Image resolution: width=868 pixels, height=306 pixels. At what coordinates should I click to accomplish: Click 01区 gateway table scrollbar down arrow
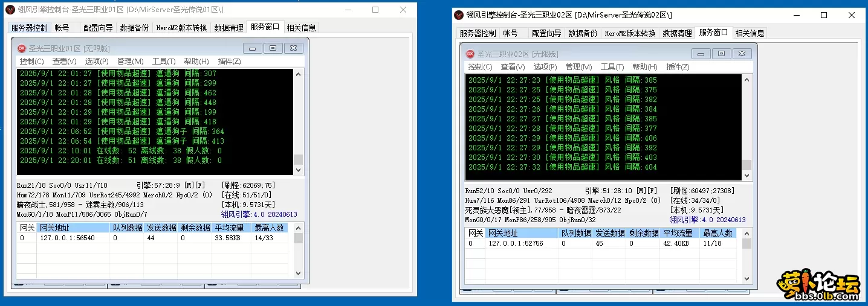pyautogui.click(x=299, y=273)
